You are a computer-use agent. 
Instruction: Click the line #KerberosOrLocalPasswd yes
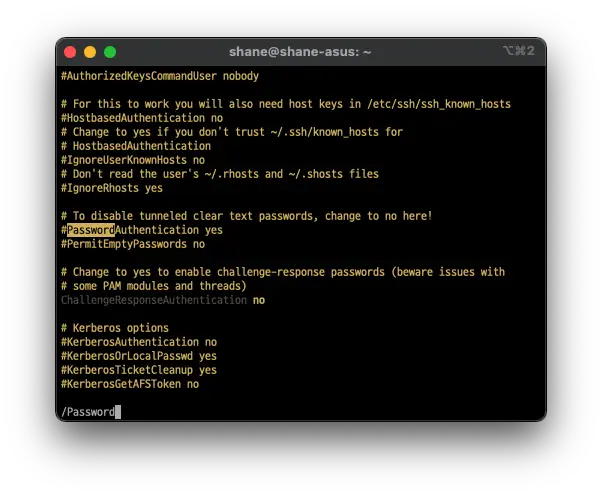click(x=139, y=356)
